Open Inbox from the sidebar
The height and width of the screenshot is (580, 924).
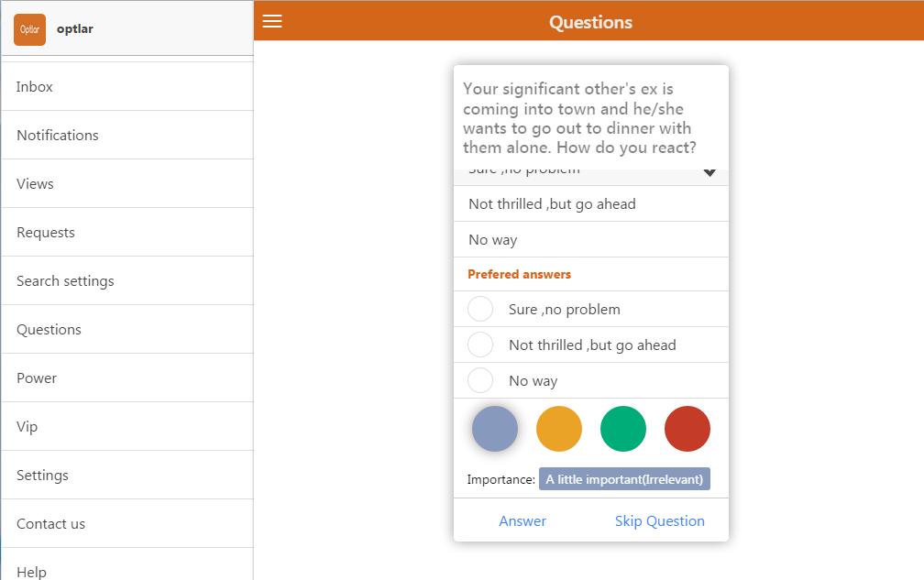coord(35,87)
